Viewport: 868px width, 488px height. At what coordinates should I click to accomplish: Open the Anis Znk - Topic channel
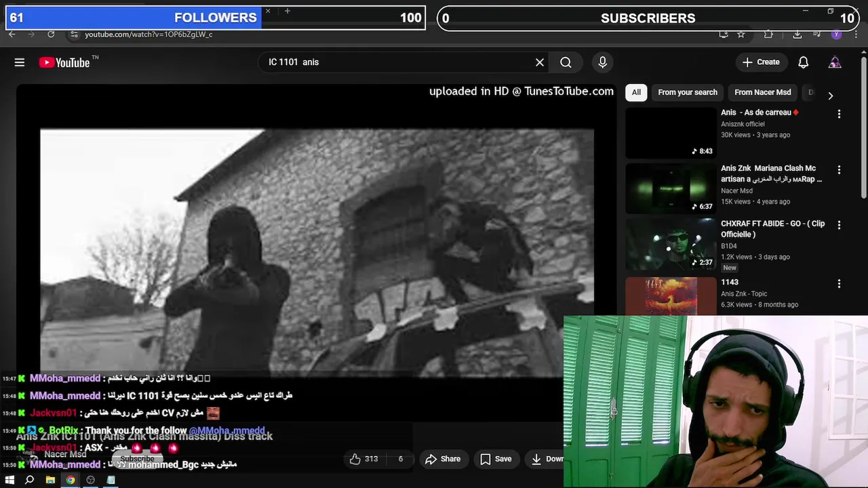click(744, 293)
